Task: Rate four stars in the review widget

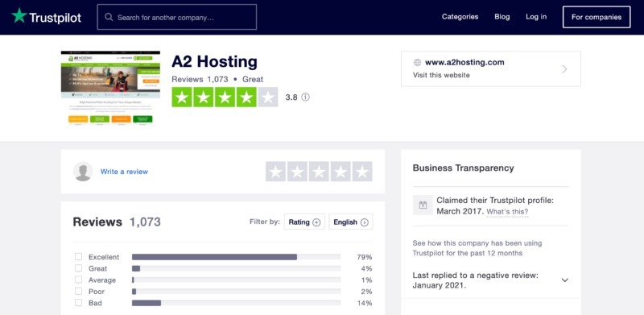Action: 341,172
